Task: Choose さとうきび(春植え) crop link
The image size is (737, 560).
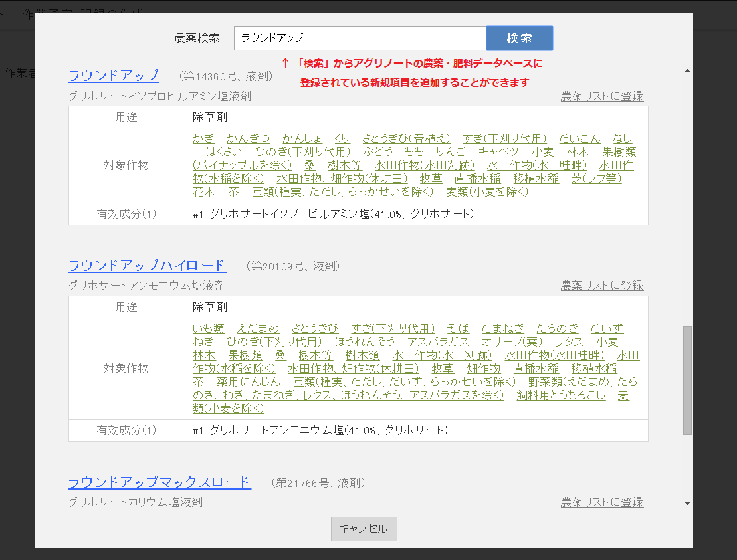Action: point(406,139)
